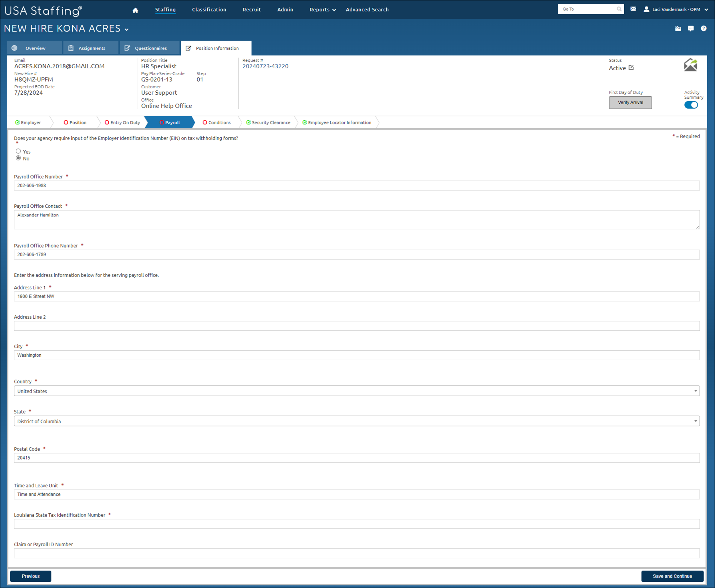This screenshot has height=588, width=715.
Task: Open request number 20240723-43220 link
Action: 265,66
